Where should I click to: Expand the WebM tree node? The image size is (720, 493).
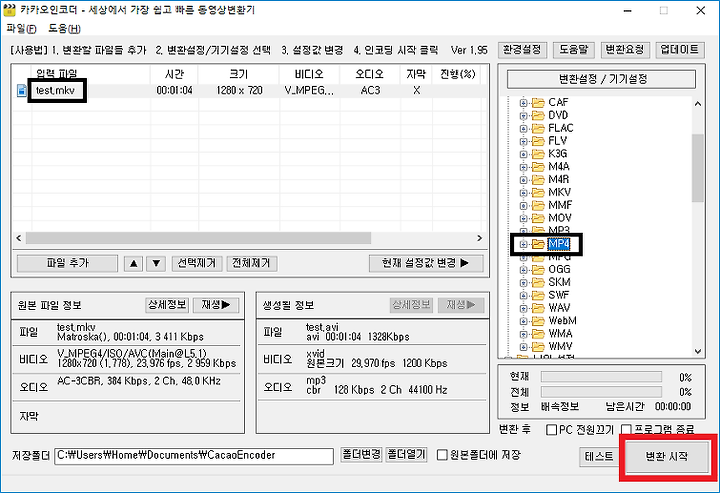[523, 321]
